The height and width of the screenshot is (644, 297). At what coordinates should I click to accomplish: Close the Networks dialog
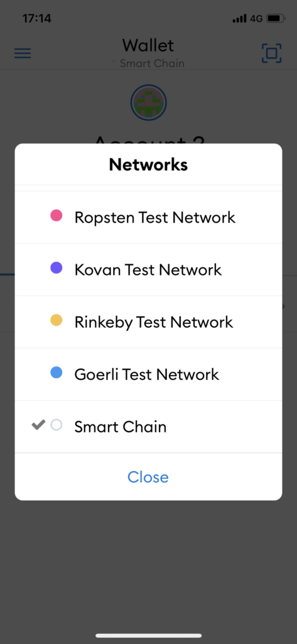148,477
